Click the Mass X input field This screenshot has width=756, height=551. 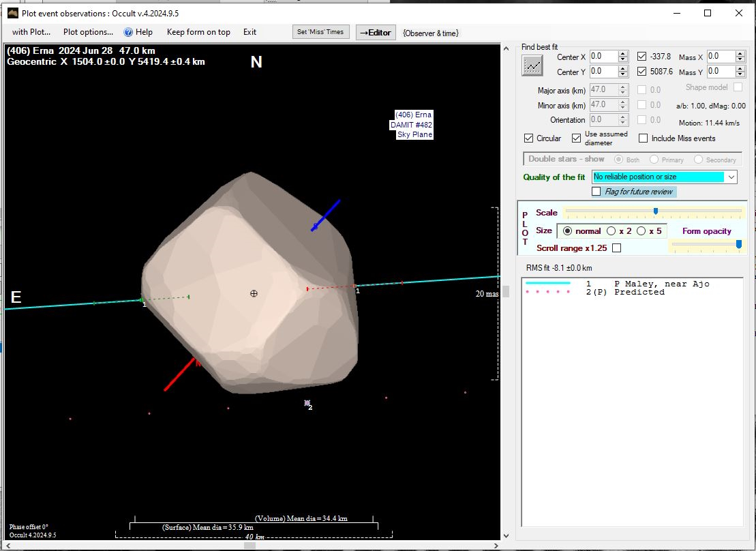719,57
